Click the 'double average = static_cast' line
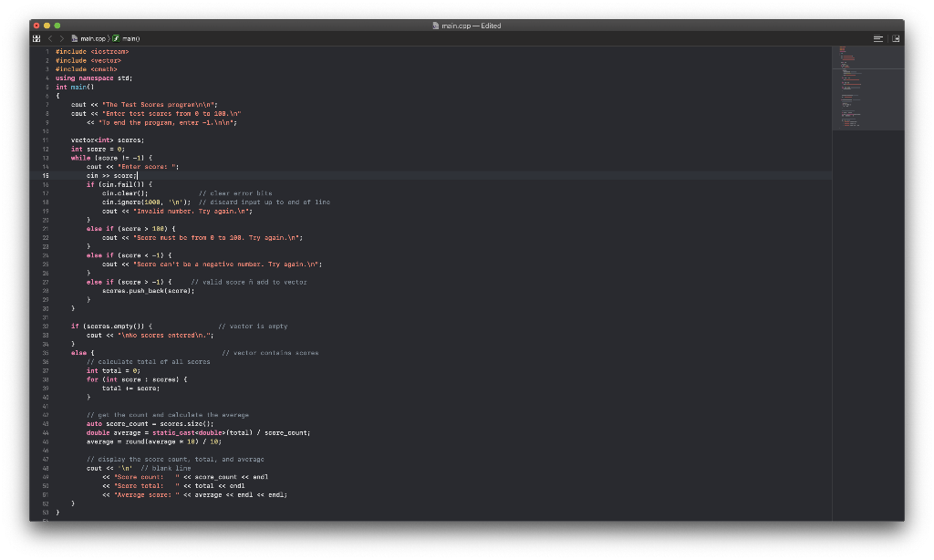 point(198,433)
